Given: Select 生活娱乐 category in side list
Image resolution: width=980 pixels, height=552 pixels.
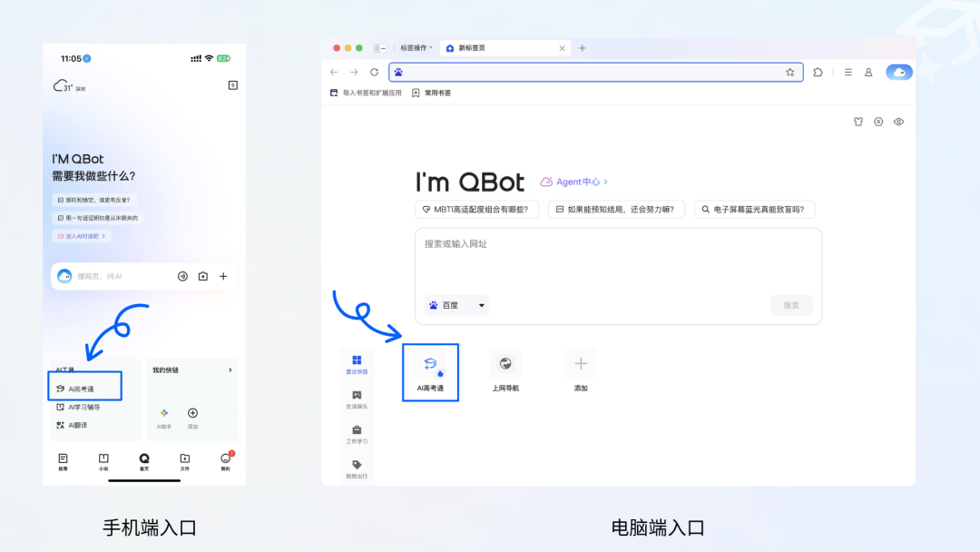Looking at the screenshot, I should click(357, 399).
